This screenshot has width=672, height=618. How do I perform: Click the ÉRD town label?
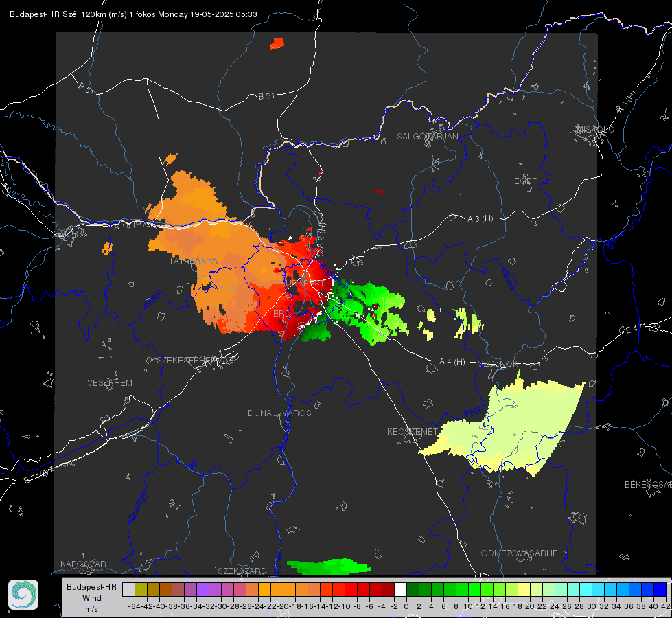pyautogui.click(x=281, y=314)
